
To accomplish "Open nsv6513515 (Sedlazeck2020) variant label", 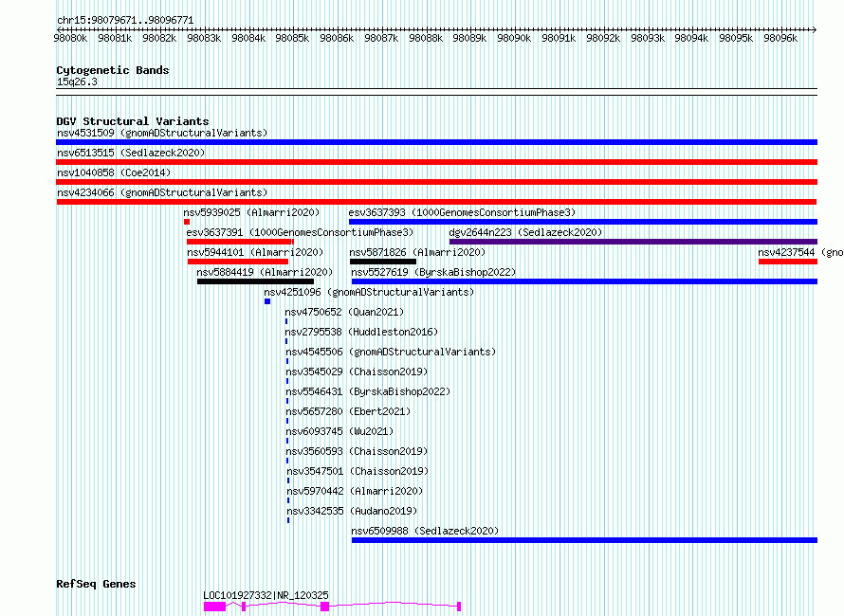I will click(x=131, y=153).
